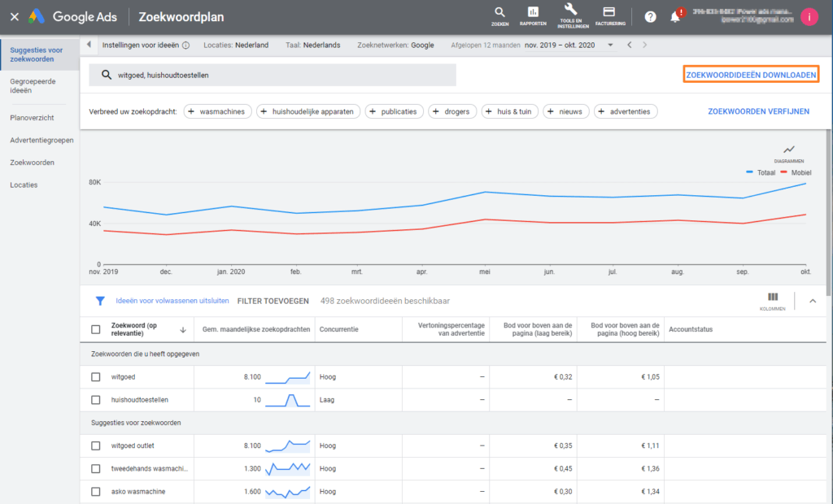
Task: Collapse the chart with the up chevron
Action: [813, 301]
